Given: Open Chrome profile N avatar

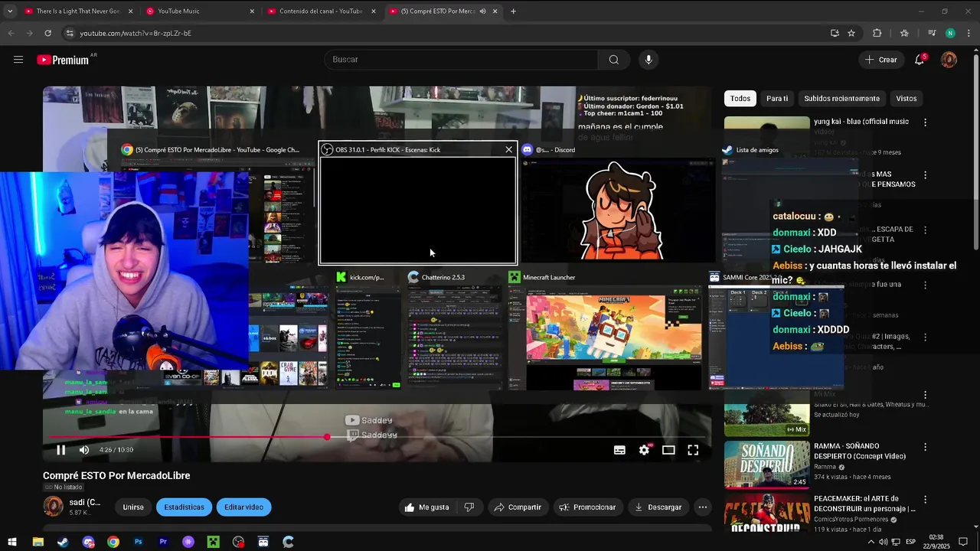Looking at the screenshot, I should pos(950,33).
